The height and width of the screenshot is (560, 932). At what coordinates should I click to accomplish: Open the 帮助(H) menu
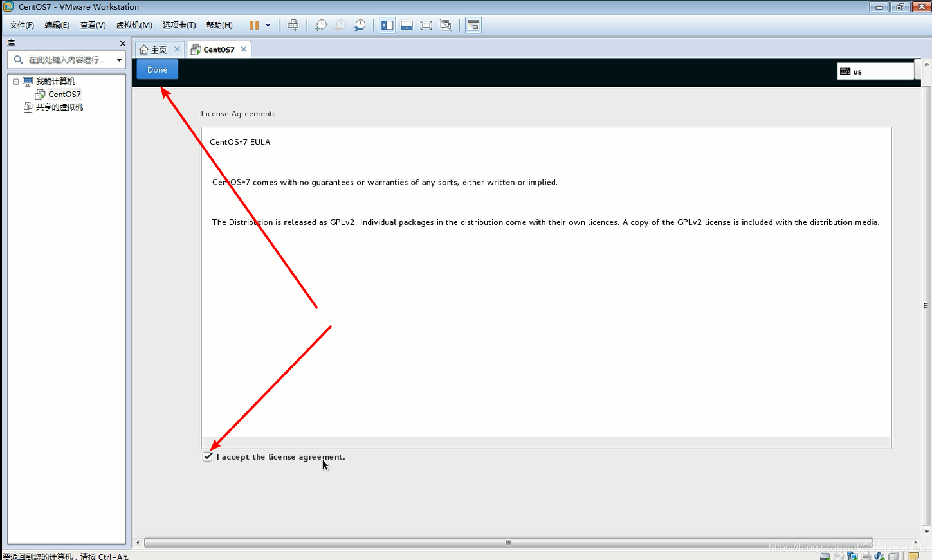[x=219, y=25]
